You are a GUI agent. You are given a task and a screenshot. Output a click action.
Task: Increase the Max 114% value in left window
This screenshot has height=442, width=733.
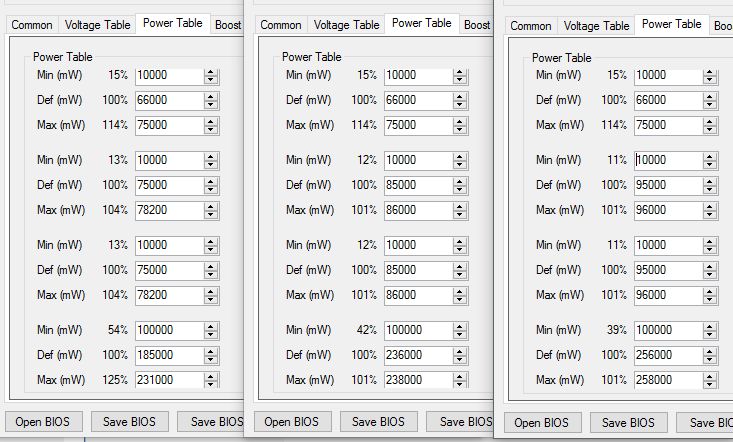click(x=211, y=122)
